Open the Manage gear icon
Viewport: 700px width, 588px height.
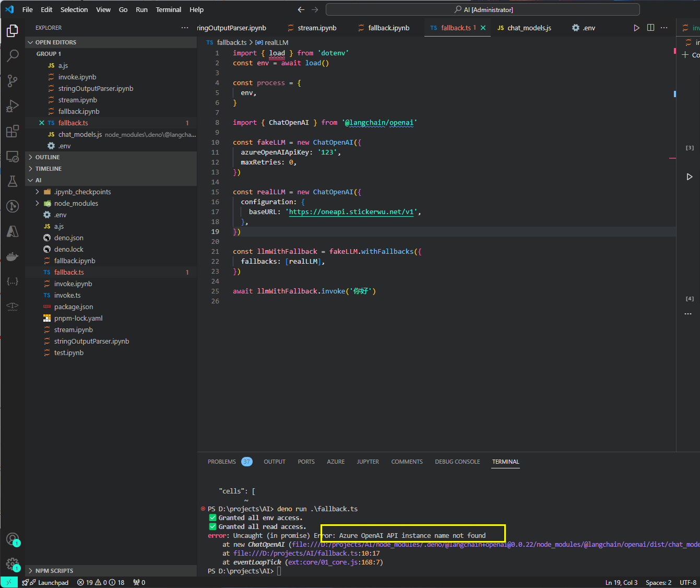pyautogui.click(x=13, y=564)
